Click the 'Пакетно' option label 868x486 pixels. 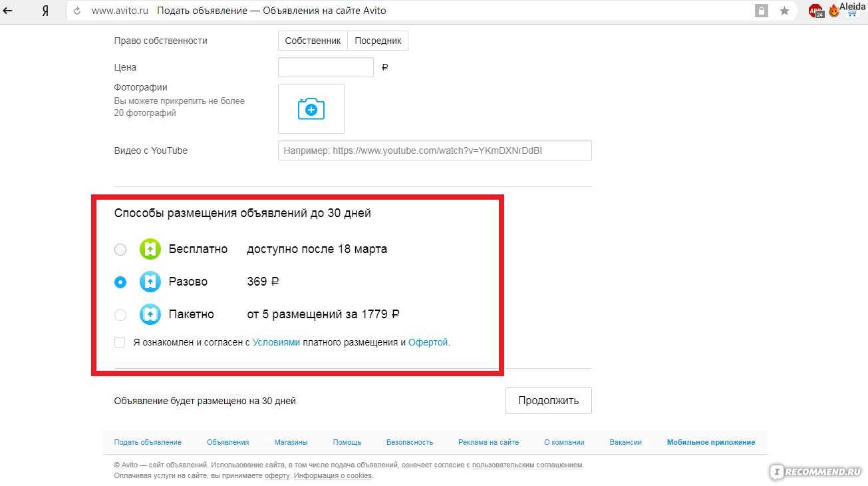click(x=192, y=314)
